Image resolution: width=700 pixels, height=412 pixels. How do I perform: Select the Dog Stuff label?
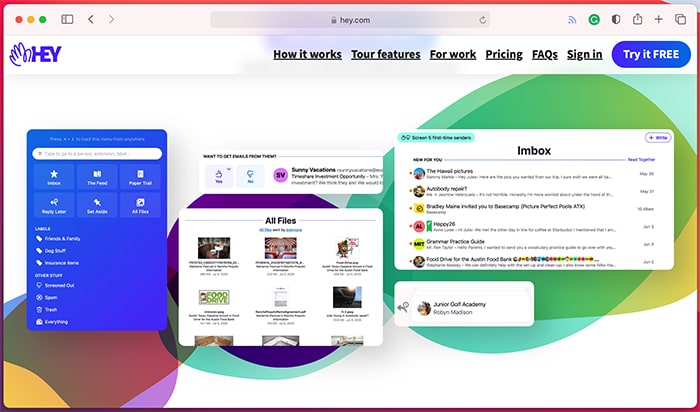(x=51, y=251)
